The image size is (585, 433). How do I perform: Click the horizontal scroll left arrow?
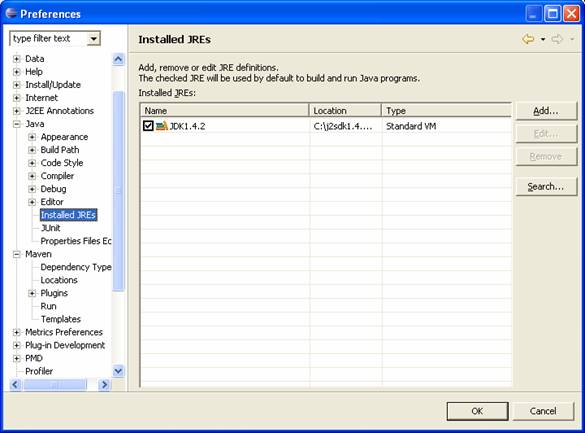15,385
